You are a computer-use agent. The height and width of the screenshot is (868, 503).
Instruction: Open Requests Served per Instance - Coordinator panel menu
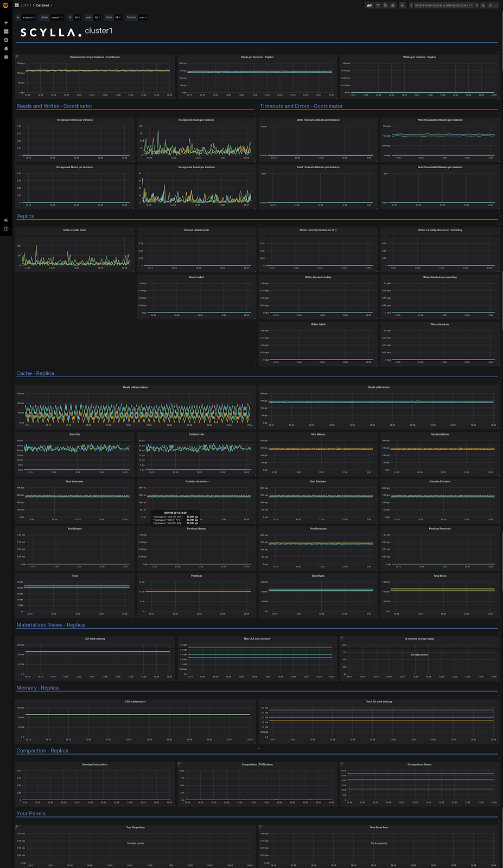coord(95,57)
